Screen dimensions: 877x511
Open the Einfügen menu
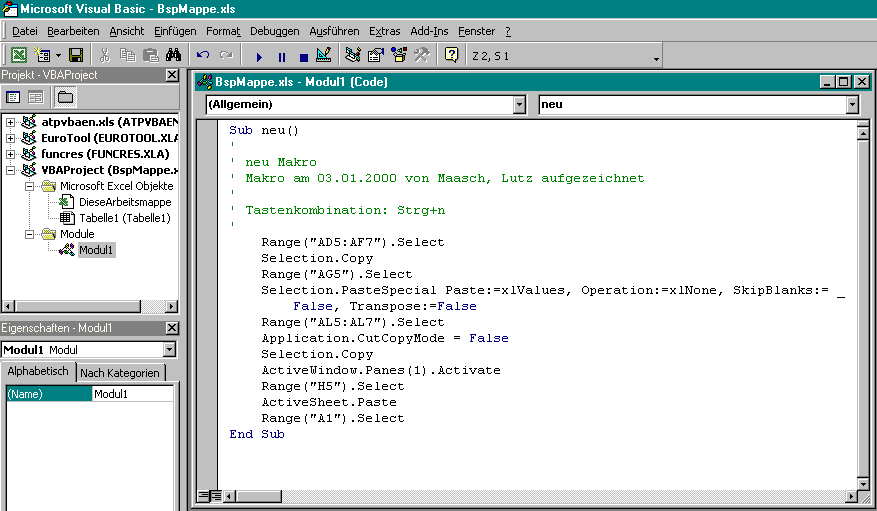(175, 31)
